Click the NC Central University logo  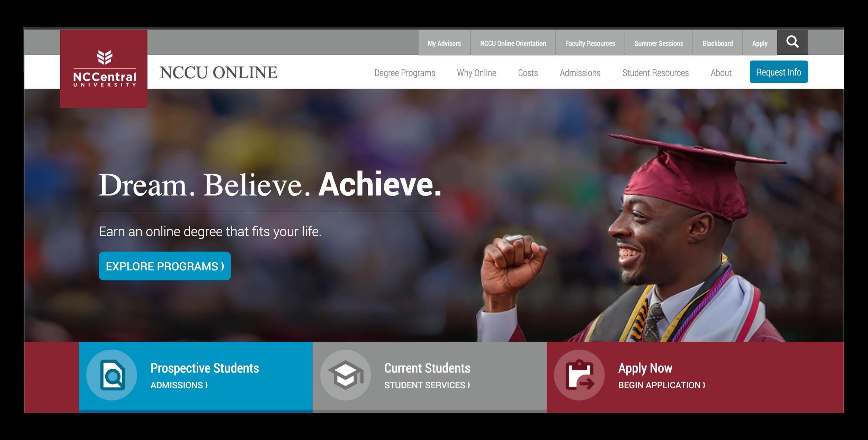click(104, 69)
